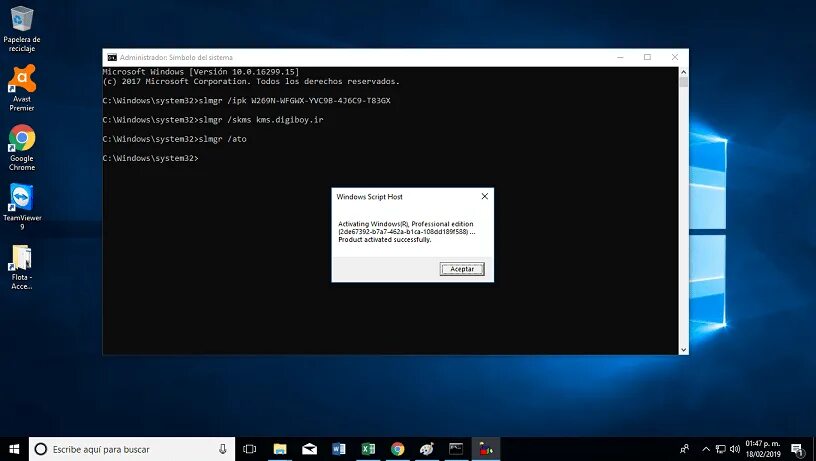
Task: Activate the search box microphone icon
Action: 223,449
